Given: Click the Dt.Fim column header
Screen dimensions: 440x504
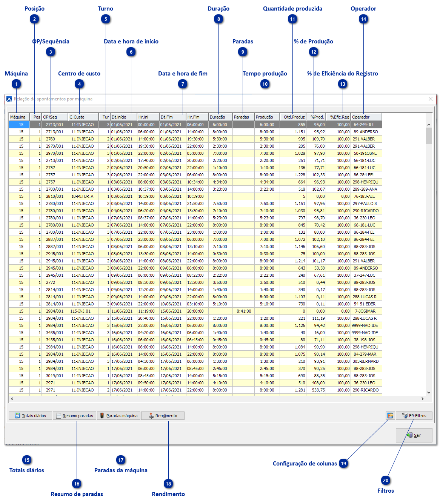Looking at the screenshot, I should pos(173,117).
